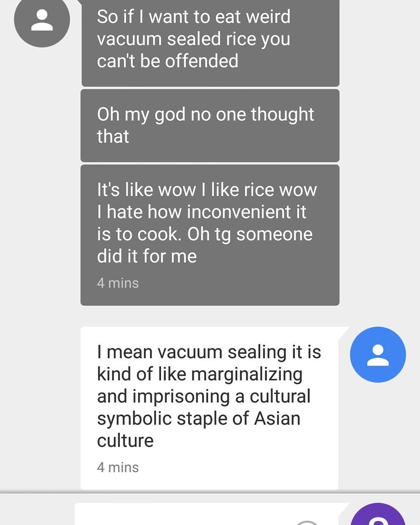Screen dimensions: 420x525
Task: Click the word 'marginalizing' in white message
Action: click(x=247, y=375)
